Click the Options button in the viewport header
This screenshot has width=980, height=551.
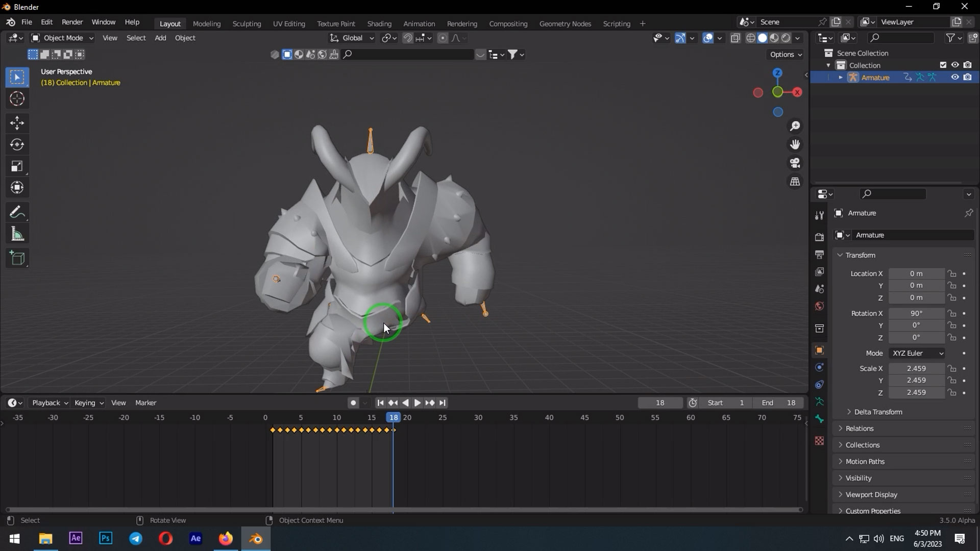tap(785, 54)
